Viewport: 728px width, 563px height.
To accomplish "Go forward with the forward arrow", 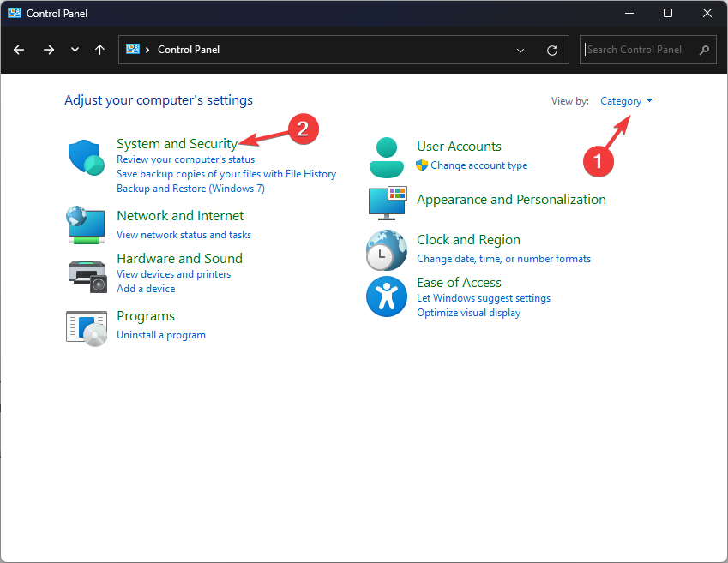I will click(48, 50).
